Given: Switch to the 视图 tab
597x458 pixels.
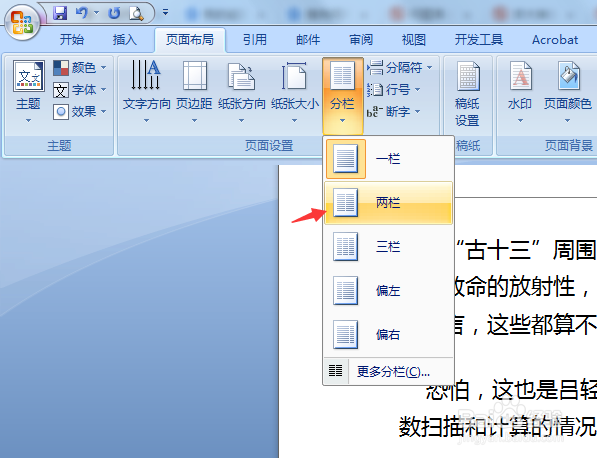Looking at the screenshot, I should click(x=413, y=40).
